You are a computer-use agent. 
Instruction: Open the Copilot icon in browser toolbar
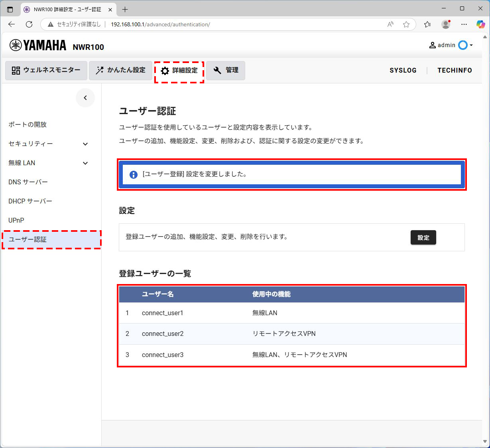click(480, 24)
